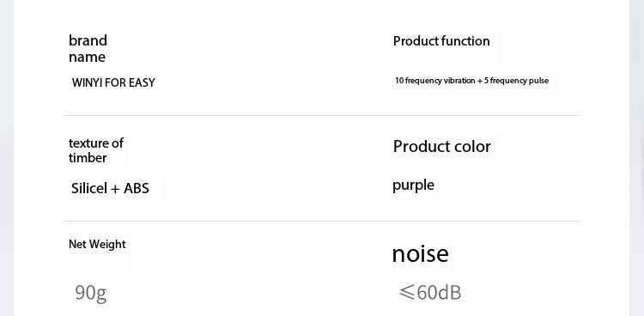
Task: Click the 'Product color' heading
Action: [442, 146]
